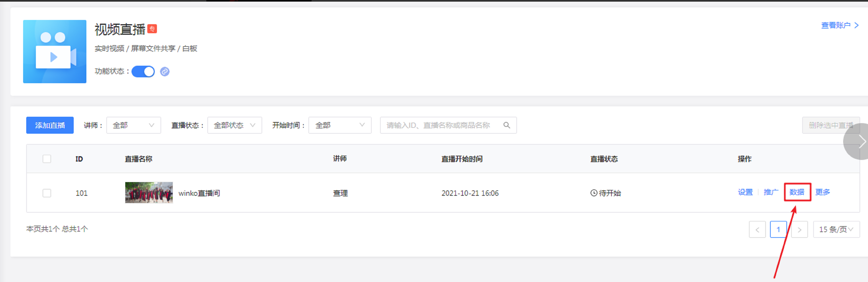
Task: Open the 讲师 dropdown
Action: (x=133, y=125)
